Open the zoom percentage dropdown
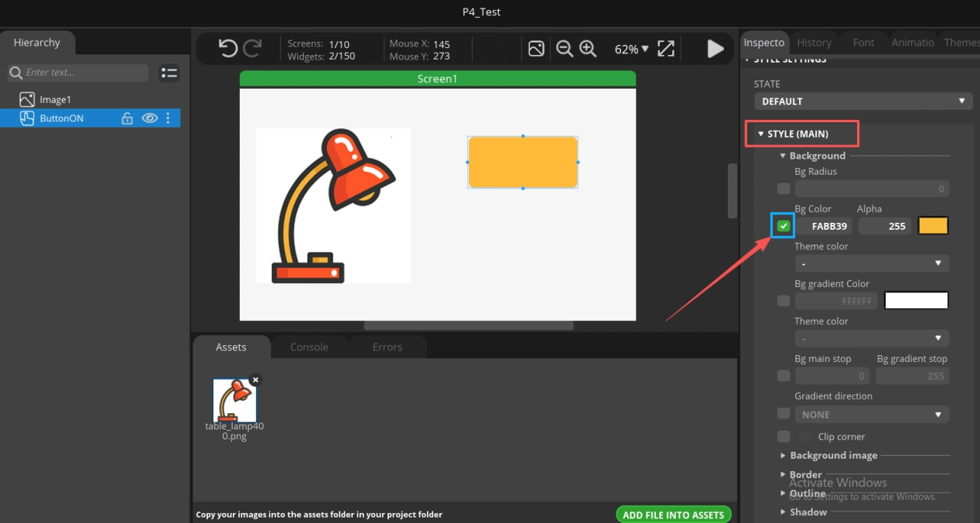The width and height of the screenshot is (980, 523). point(631,49)
